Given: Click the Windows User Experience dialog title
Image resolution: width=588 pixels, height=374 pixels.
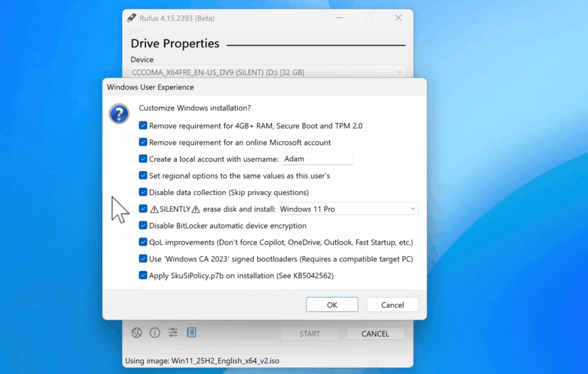Looking at the screenshot, I should [150, 87].
